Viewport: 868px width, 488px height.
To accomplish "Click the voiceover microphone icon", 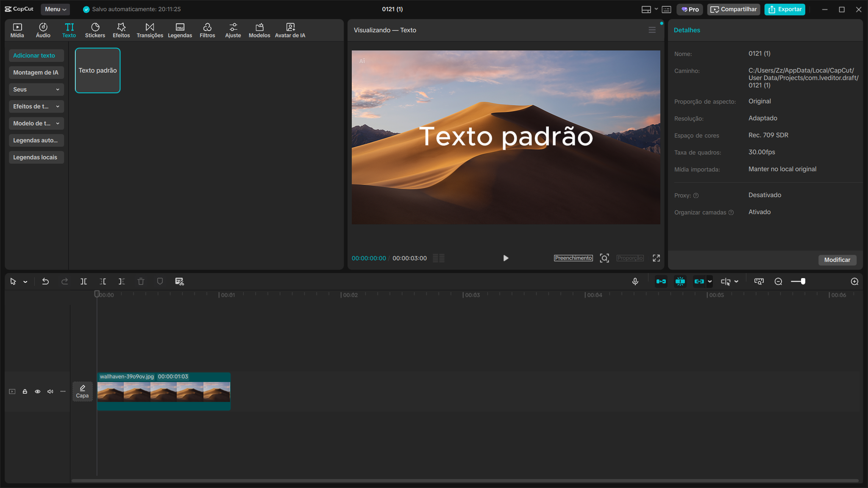I will (x=635, y=281).
